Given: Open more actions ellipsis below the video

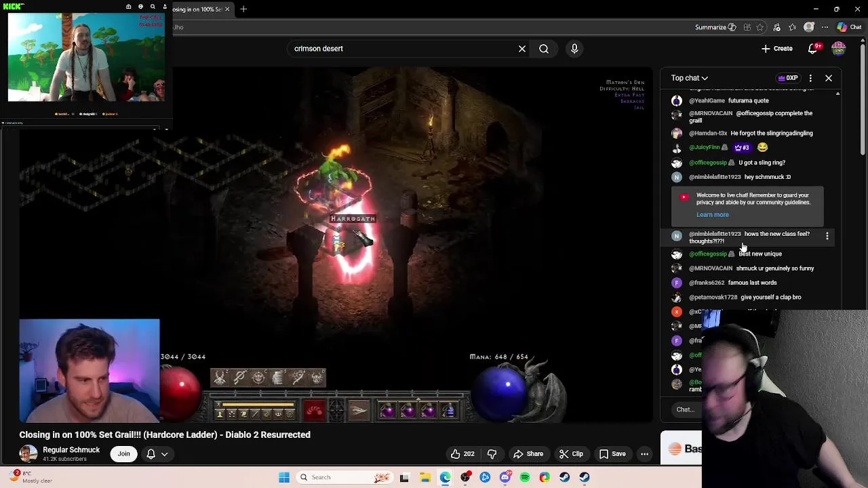Looking at the screenshot, I should (645, 454).
